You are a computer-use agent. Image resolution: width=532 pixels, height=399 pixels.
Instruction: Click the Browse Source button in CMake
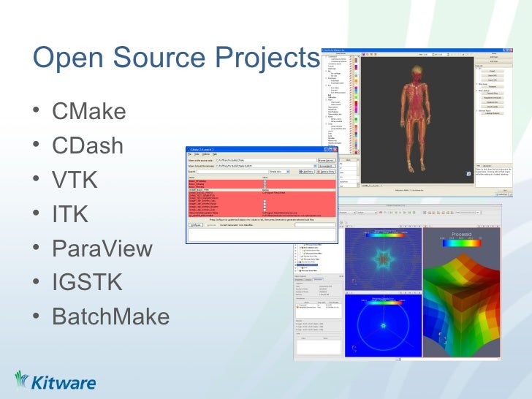pyautogui.click(x=325, y=159)
